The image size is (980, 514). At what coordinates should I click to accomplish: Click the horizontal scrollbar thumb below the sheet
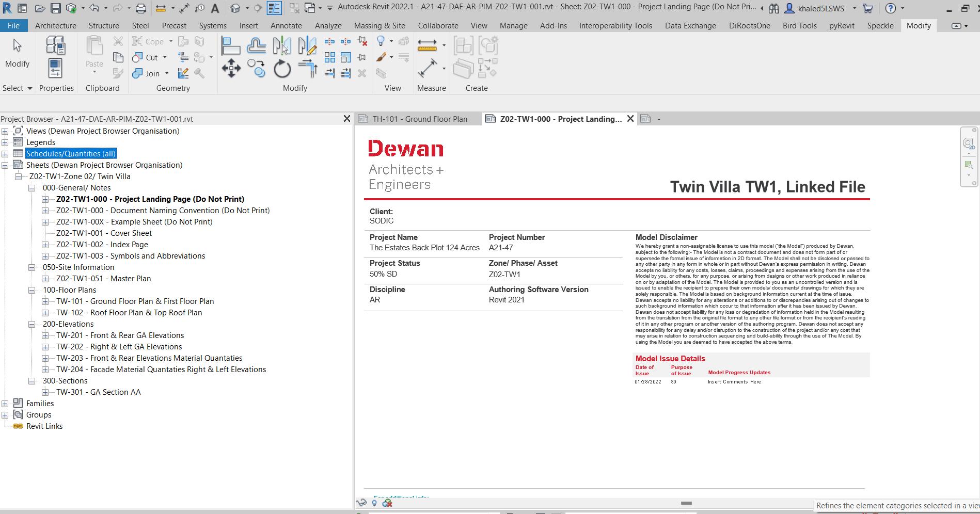(x=686, y=503)
